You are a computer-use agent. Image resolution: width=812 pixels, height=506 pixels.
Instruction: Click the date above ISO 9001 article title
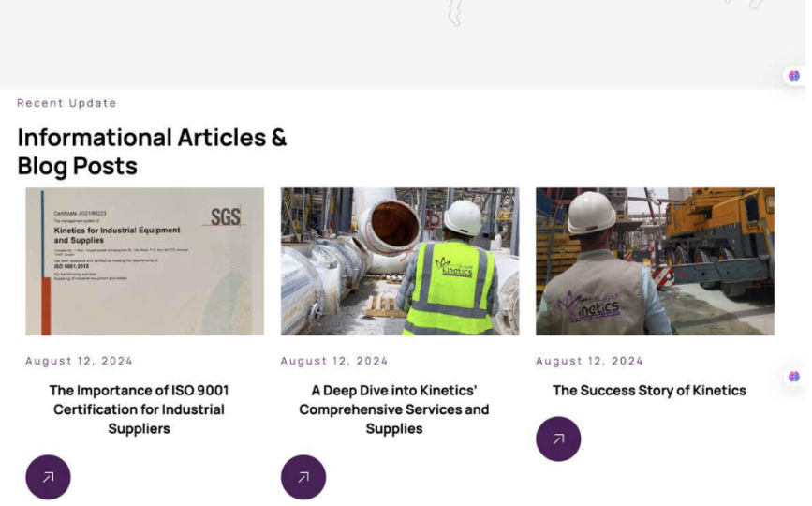coord(80,361)
